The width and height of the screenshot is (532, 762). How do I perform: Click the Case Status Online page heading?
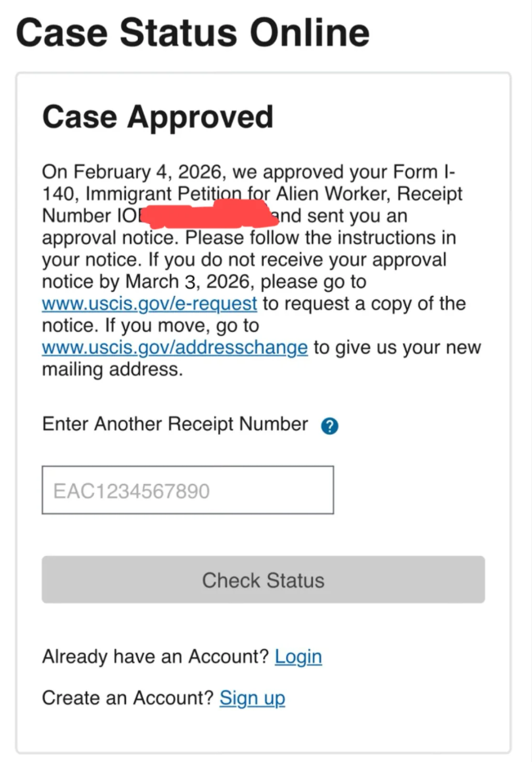click(x=193, y=33)
